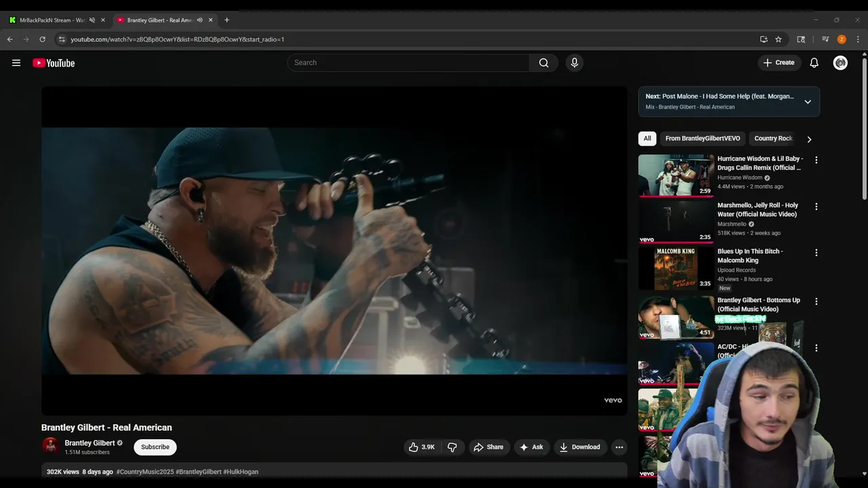Open the media control toolbar icon
Viewport: 868px width, 488px height.
825,39
